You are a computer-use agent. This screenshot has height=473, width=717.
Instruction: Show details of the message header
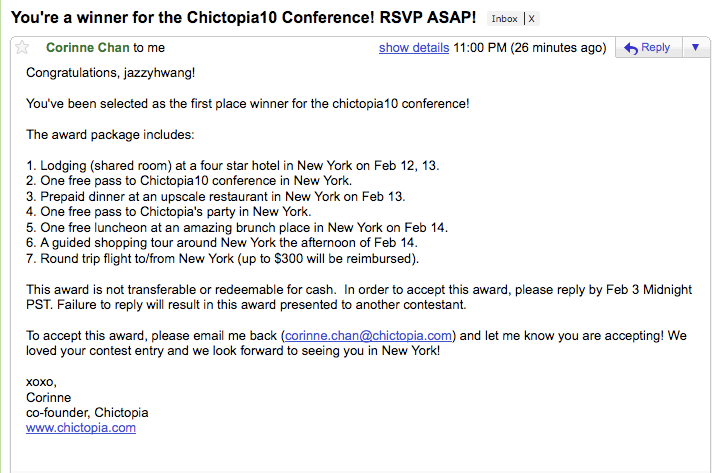point(414,48)
